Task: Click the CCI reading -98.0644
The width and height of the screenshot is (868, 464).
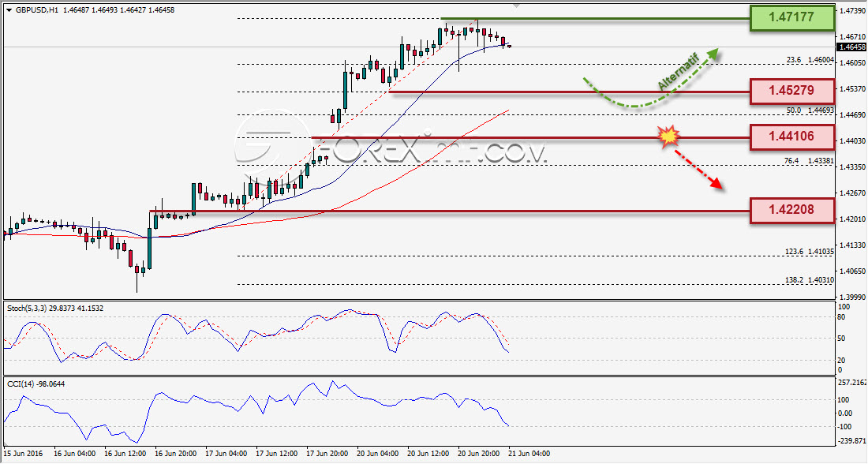Action: click(50, 384)
